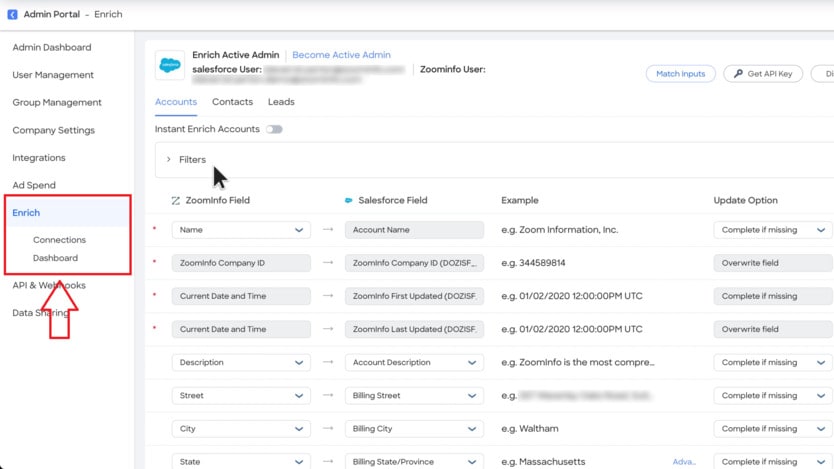
Task: Click 'e.g. Waltham' example text
Action: point(530,429)
